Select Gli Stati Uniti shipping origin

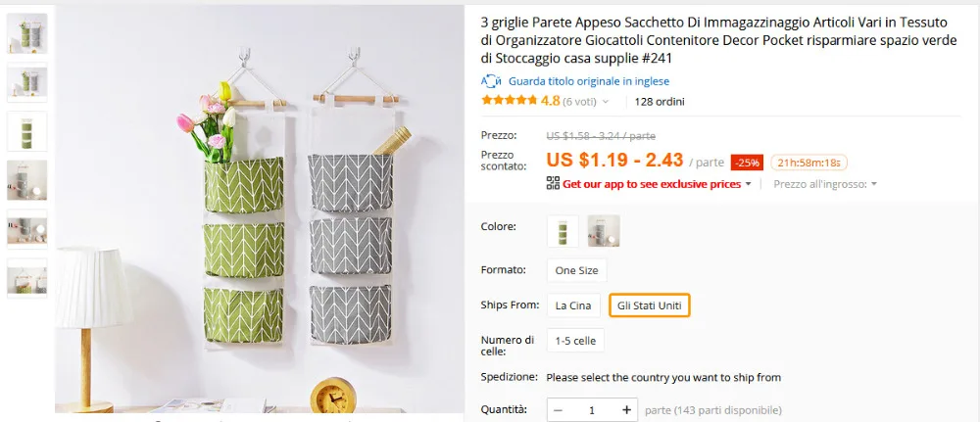[650, 305]
